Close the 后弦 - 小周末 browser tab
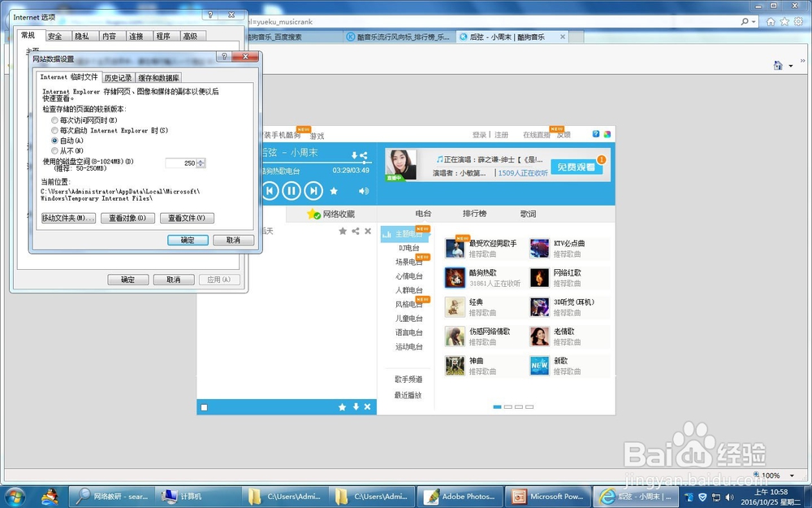Screen dimensions: 812x508 [x=563, y=37]
